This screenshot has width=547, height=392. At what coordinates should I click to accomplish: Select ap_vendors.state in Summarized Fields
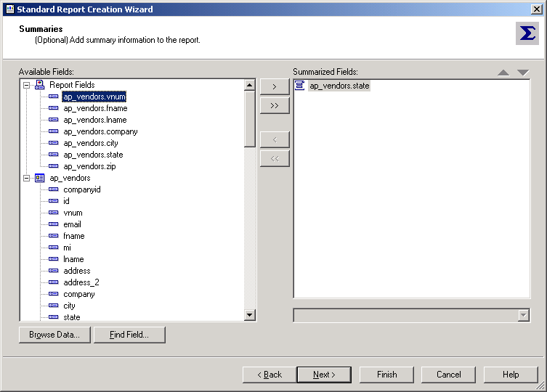pos(339,86)
